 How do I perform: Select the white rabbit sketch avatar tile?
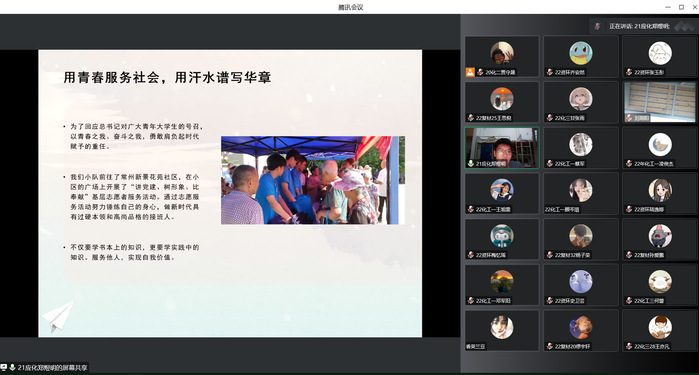tap(659, 57)
